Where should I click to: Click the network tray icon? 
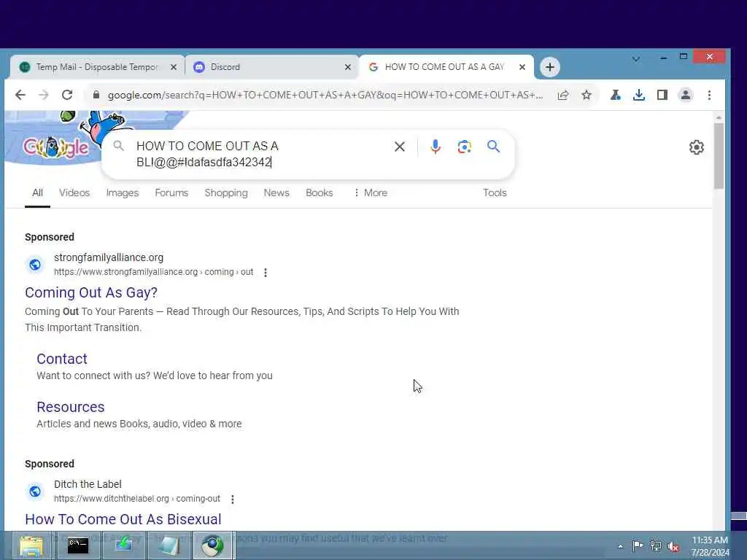(656, 546)
